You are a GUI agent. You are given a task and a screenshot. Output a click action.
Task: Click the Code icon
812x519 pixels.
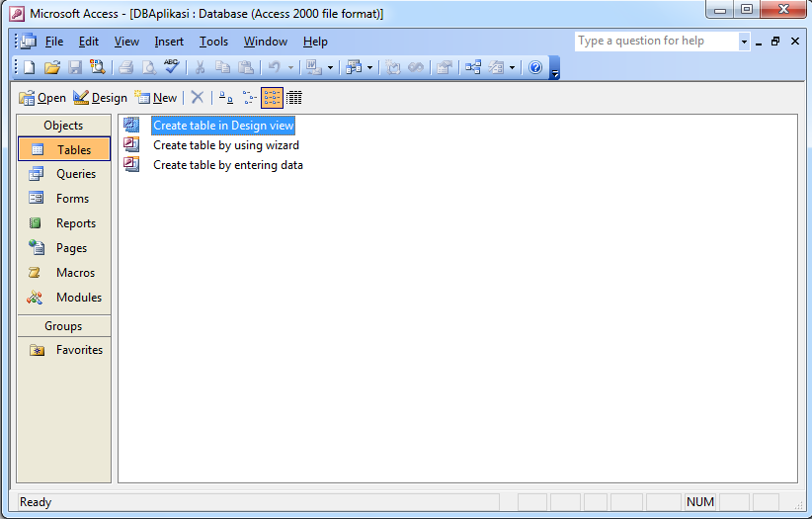pyautogui.click(x=393, y=67)
